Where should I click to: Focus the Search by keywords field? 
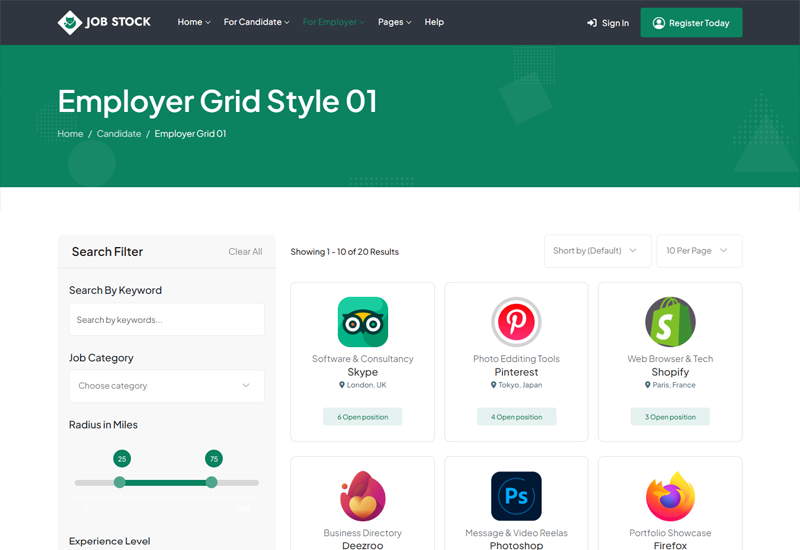(x=167, y=320)
